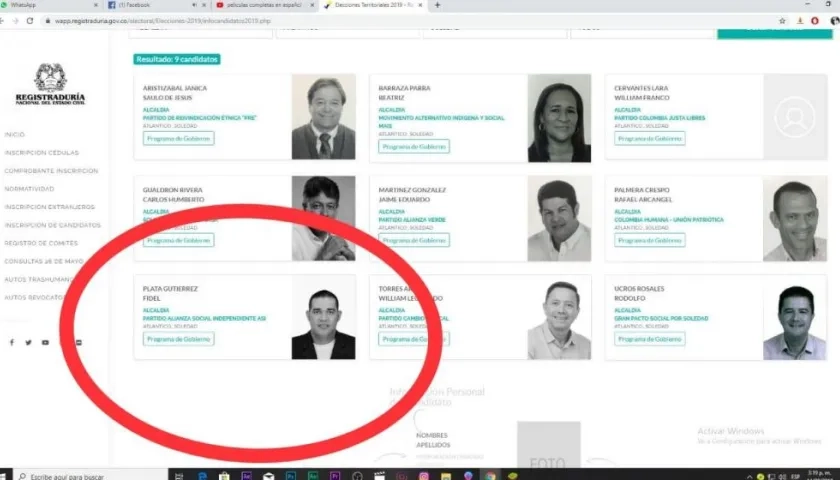Screen dimensions: 840x480
Task: Click the photo of Ucros Rosales Rodolfo
Action: pos(795,317)
